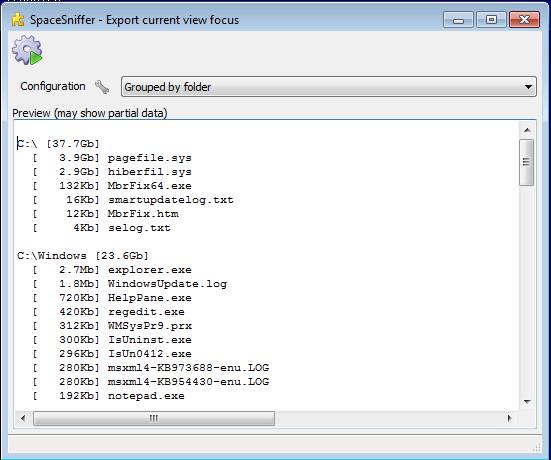
Task: Select the selog.txt line
Action: 102,228
